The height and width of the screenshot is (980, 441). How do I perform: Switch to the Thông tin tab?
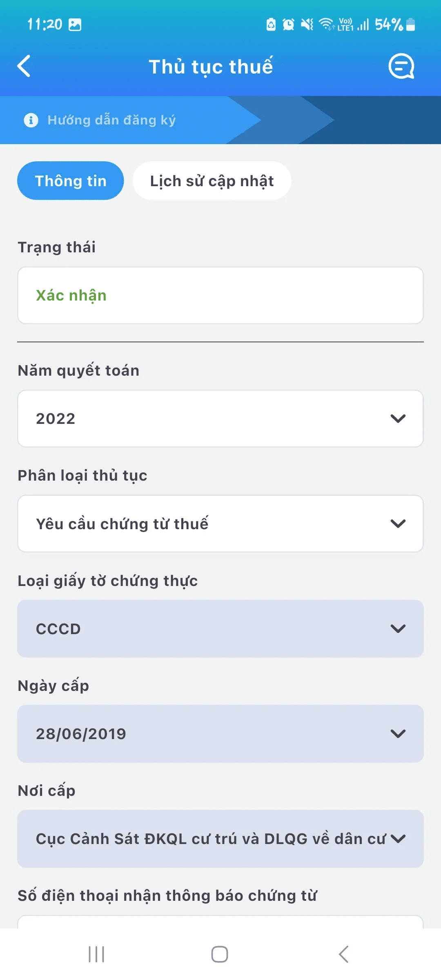[x=71, y=181]
